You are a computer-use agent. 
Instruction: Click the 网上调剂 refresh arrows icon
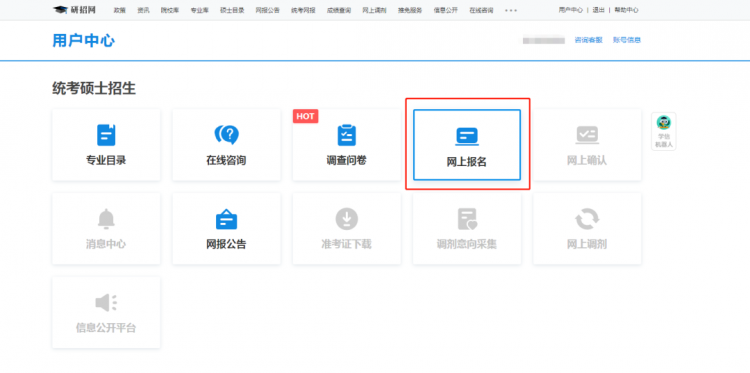(587, 219)
